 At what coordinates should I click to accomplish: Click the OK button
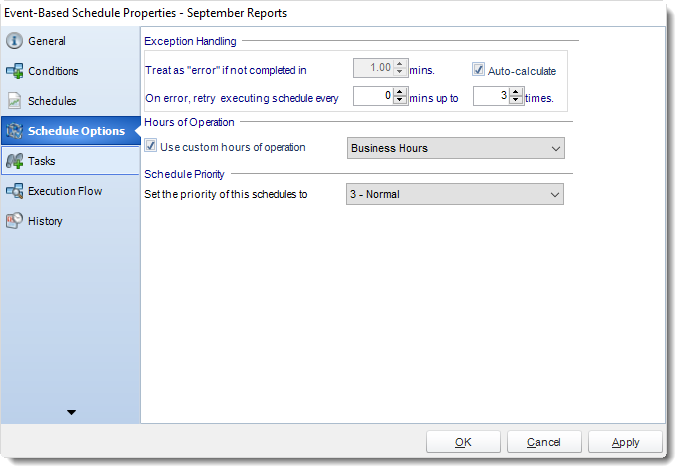(x=463, y=442)
